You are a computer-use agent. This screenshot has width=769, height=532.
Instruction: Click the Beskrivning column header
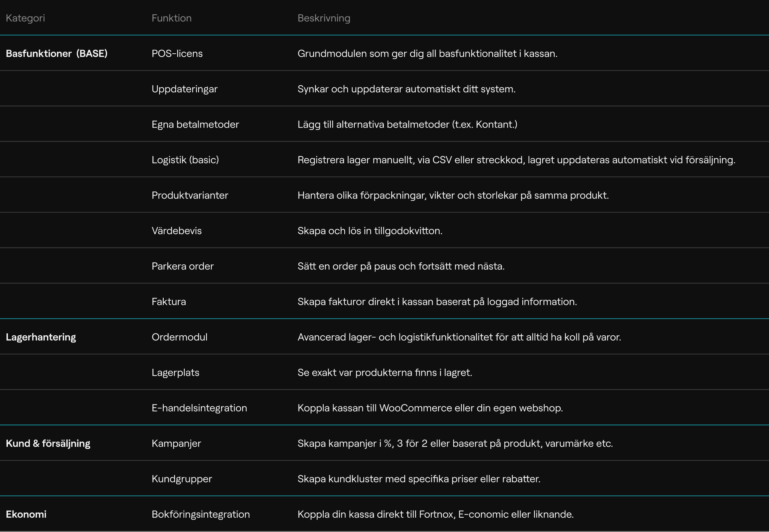324,18
